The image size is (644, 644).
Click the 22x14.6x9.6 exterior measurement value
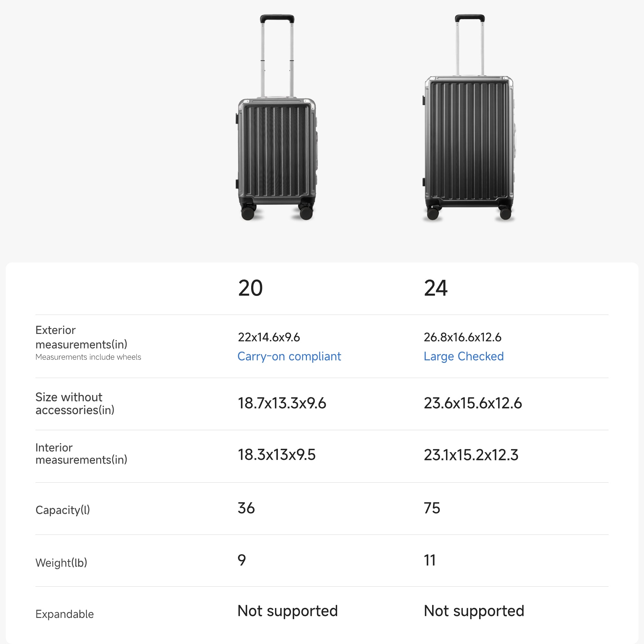pyautogui.click(x=269, y=337)
